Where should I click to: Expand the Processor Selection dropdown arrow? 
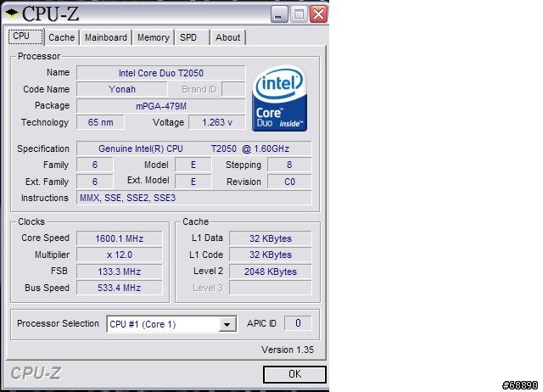point(227,324)
